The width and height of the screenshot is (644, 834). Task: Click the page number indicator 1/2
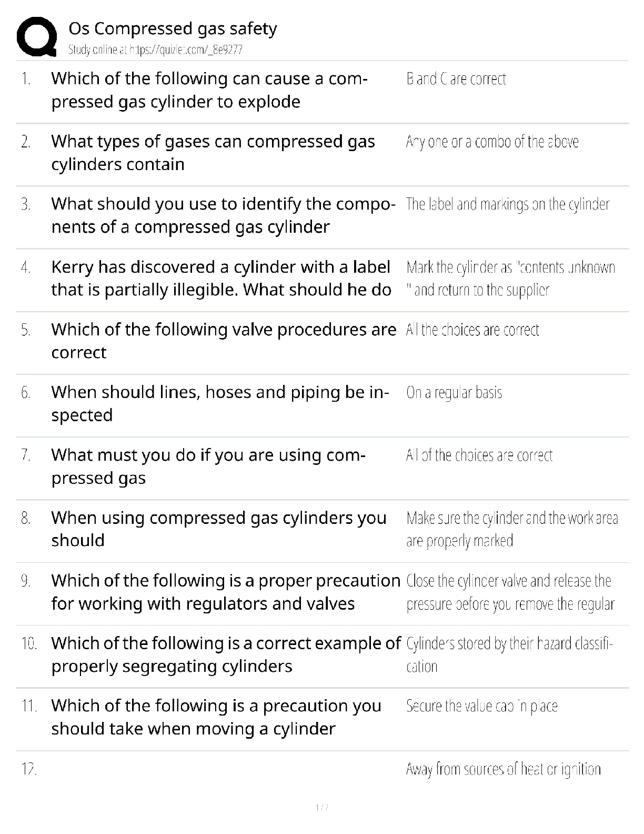click(322, 807)
